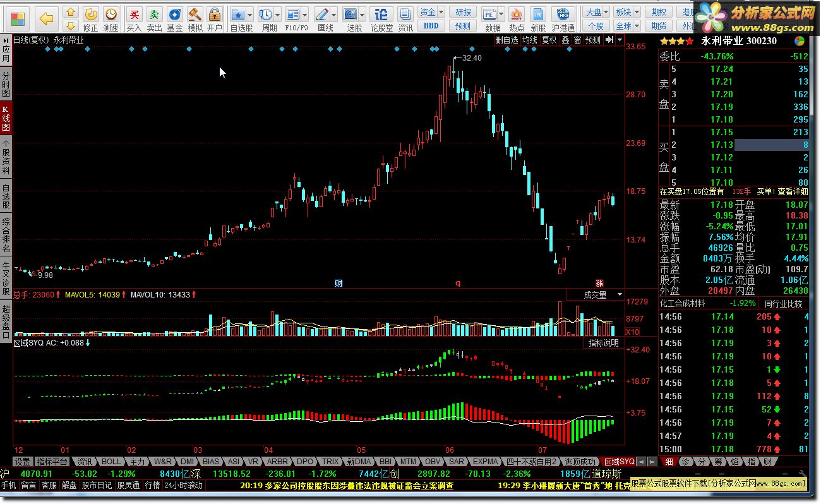Image resolution: width=821 pixels, height=504 pixels.
Task: Click the 24小时滚动 news button
Action: click(x=183, y=485)
